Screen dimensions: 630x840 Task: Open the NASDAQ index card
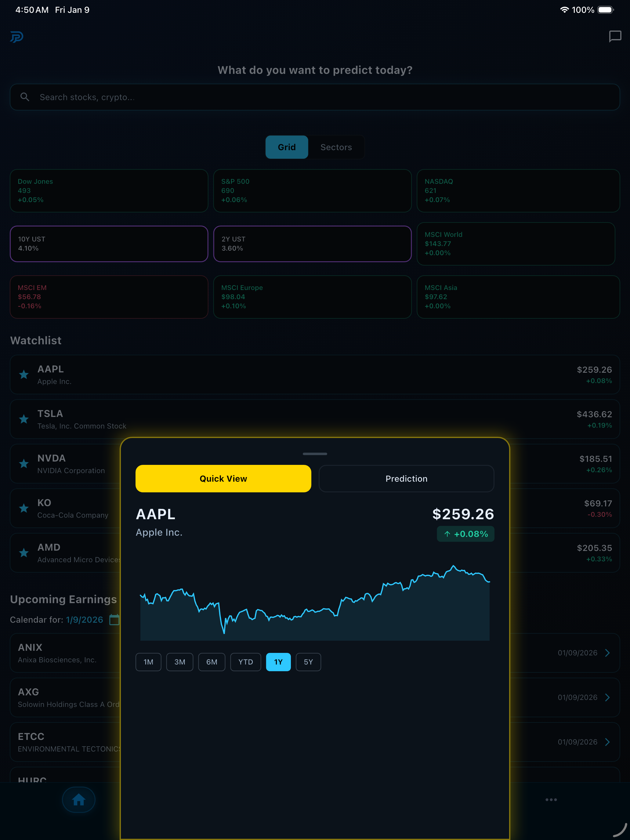(518, 191)
